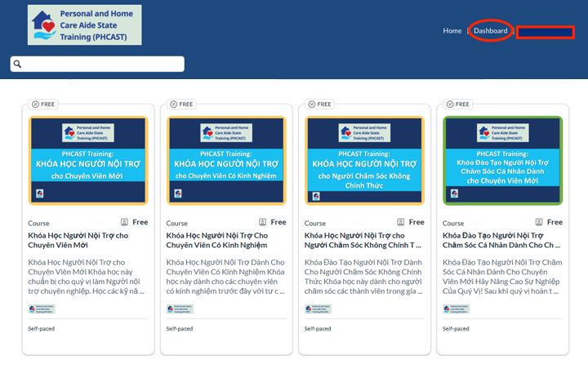
Task: Click FREE badge on first course card
Action: coord(42,104)
